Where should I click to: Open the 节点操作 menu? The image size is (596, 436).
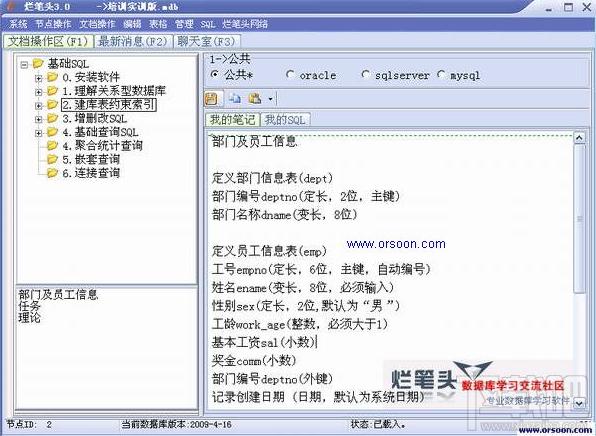[x=53, y=24]
